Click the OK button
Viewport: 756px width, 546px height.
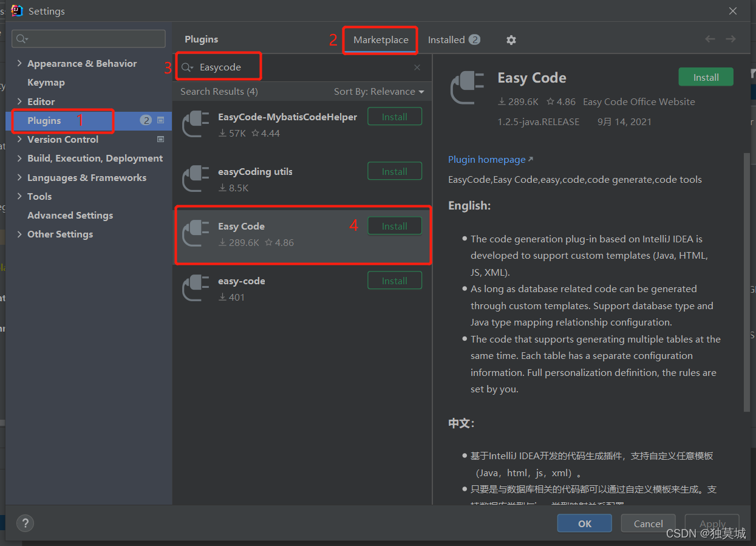[585, 524]
